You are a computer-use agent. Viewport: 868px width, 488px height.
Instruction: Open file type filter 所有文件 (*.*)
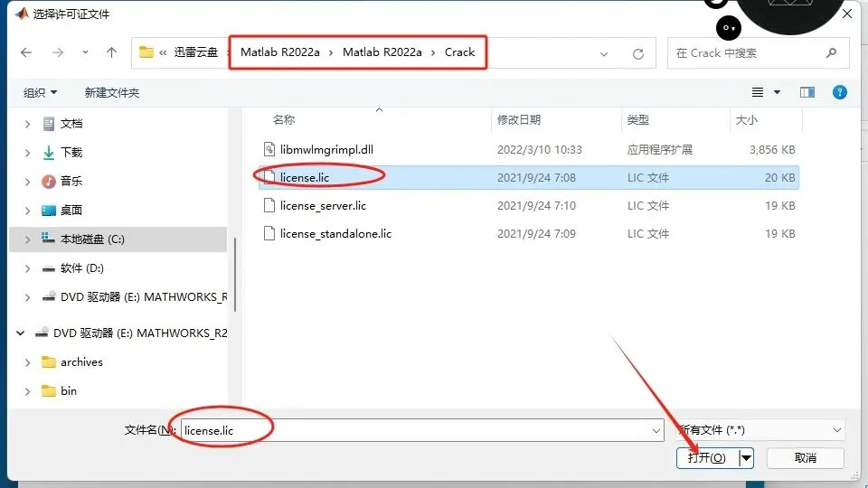(x=760, y=430)
